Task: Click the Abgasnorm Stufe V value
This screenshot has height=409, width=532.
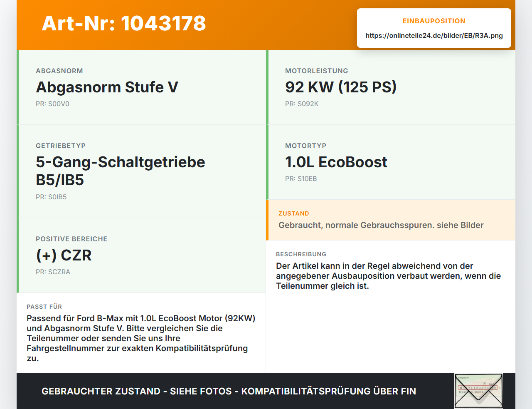Action: click(107, 87)
